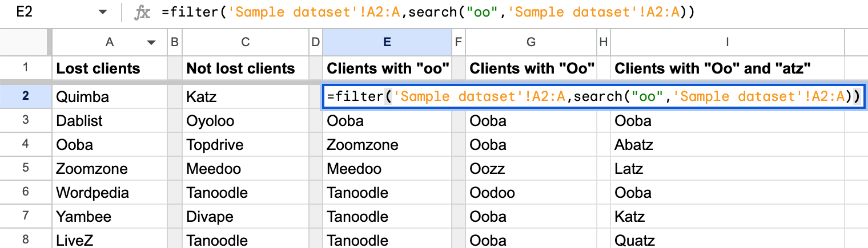Screen dimensions: 868x248
Task: Click the 'Not lost clients' header cell
Action: click(245, 68)
